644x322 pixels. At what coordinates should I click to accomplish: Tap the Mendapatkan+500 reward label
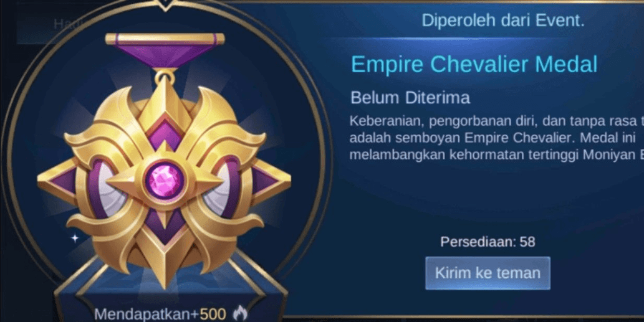click(x=160, y=314)
